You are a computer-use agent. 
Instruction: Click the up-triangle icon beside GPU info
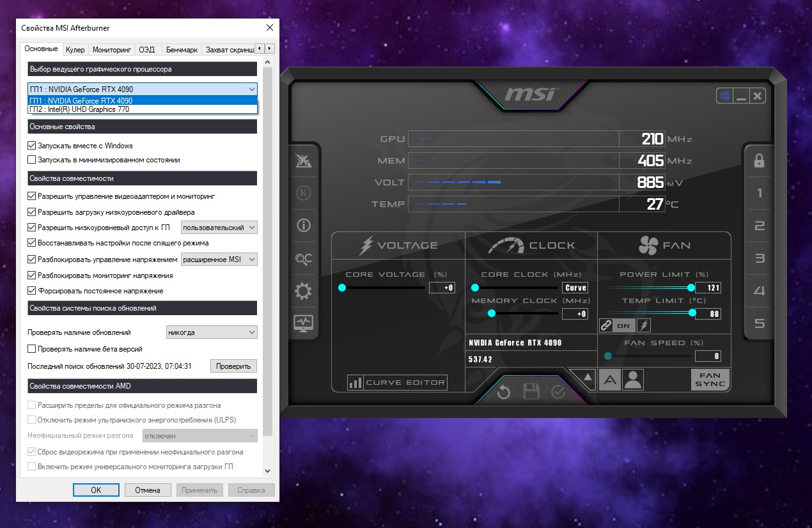(588, 378)
